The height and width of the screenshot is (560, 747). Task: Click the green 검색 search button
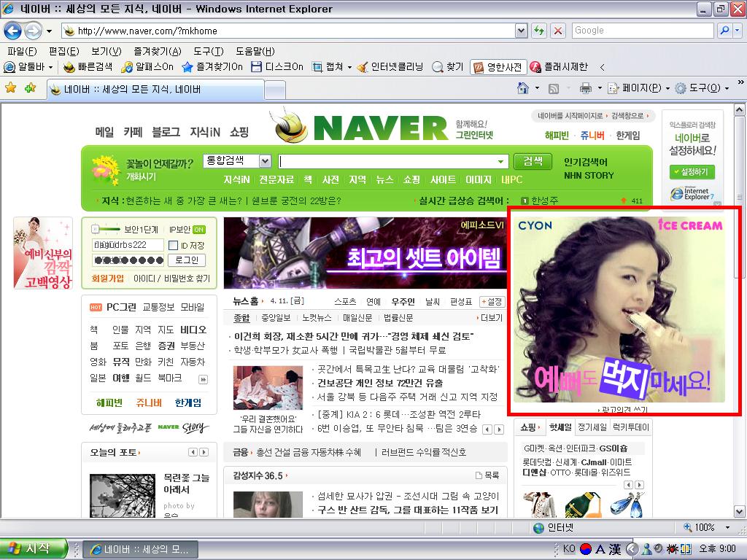click(533, 161)
